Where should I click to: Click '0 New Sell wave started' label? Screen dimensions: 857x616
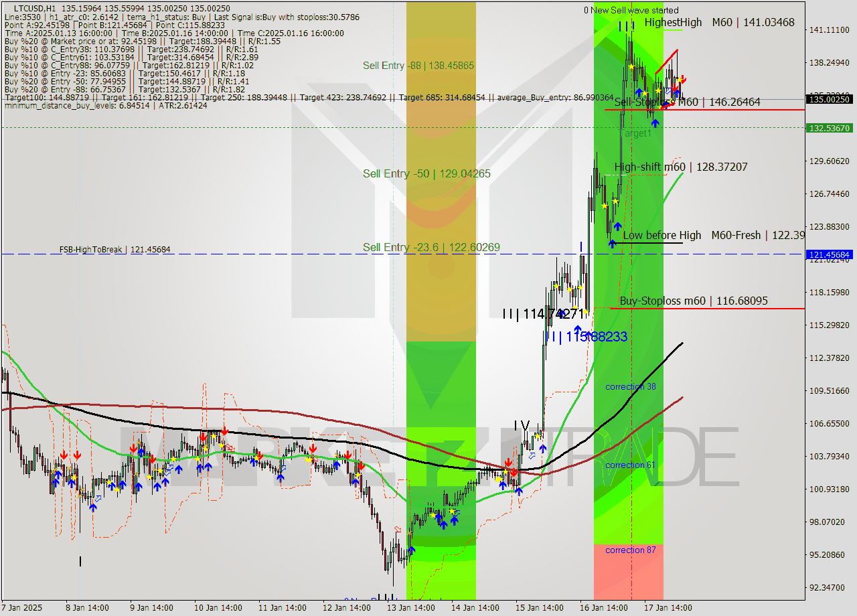[x=631, y=10]
